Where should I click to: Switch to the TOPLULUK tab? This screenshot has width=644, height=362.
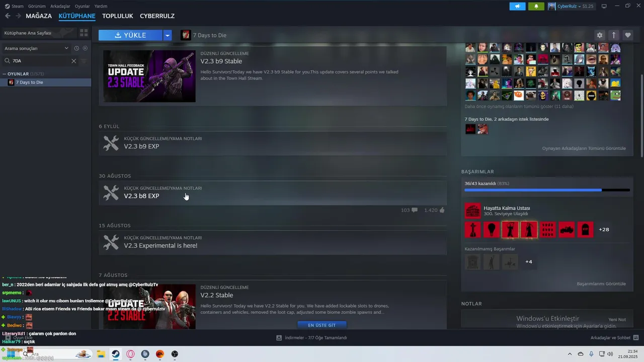click(117, 16)
